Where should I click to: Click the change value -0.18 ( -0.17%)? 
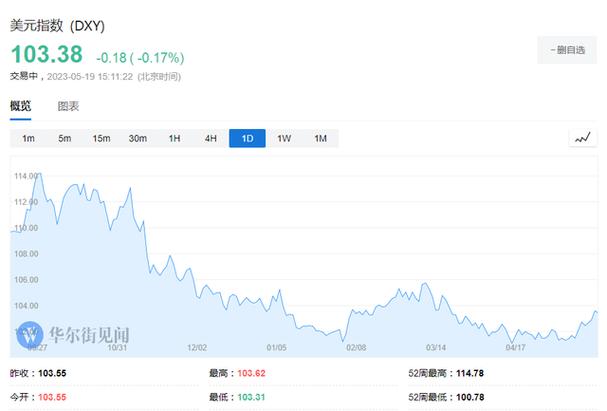(x=140, y=58)
